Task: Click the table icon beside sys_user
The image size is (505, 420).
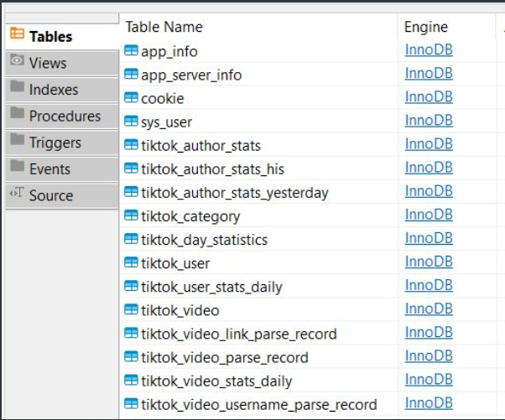Action: 131,121
